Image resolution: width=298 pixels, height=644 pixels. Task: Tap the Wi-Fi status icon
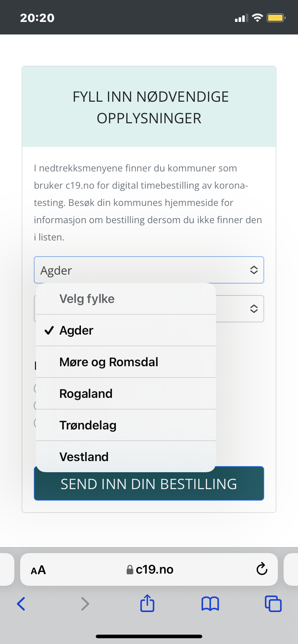[257, 18]
